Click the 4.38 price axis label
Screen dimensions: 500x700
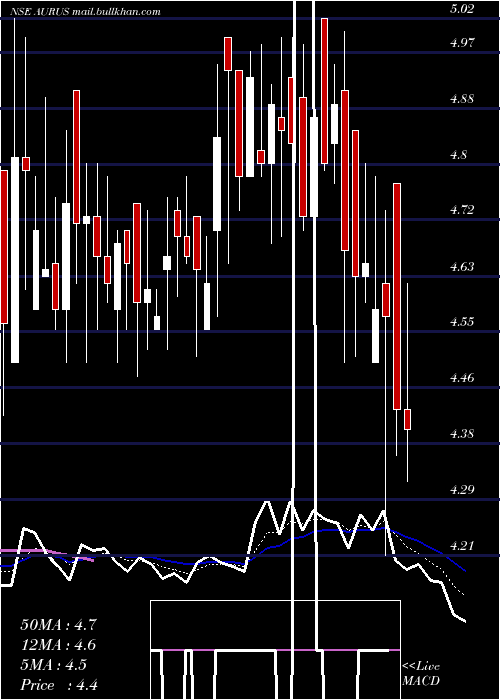pyautogui.click(x=462, y=433)
